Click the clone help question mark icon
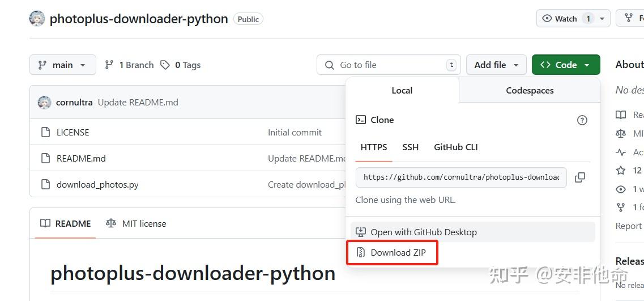This screenshot has width=644, height=301. click(582, 120)
